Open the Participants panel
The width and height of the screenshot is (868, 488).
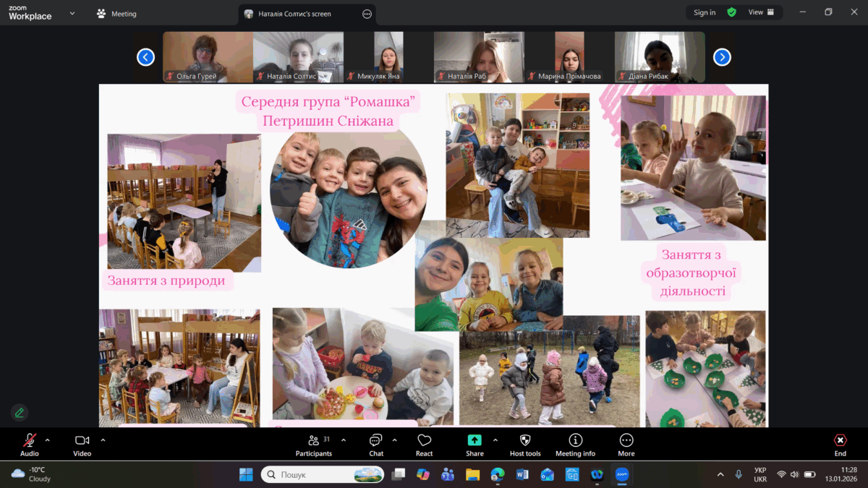tap(313, 445)
